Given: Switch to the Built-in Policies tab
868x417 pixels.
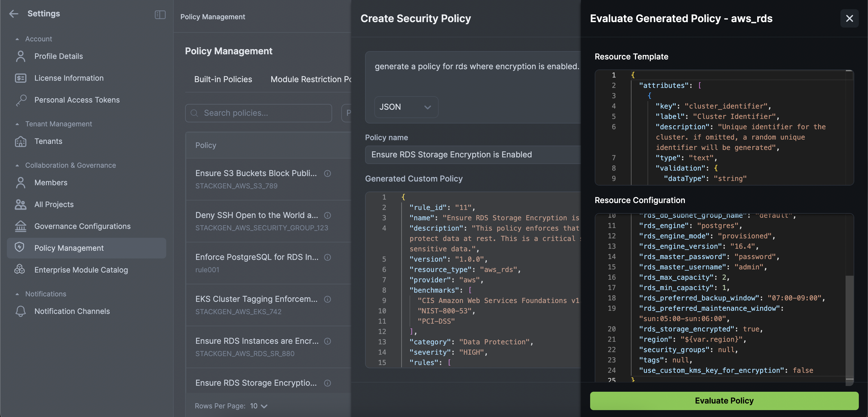Looking at the screenshot, I should tap(223, 79).
